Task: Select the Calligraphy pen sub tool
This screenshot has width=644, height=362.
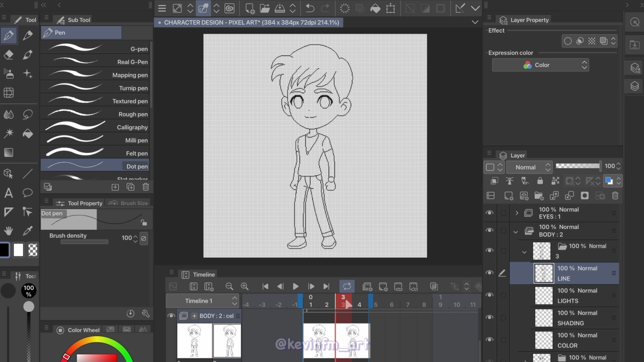Action: pyautogui.click(x=95, y=127)
